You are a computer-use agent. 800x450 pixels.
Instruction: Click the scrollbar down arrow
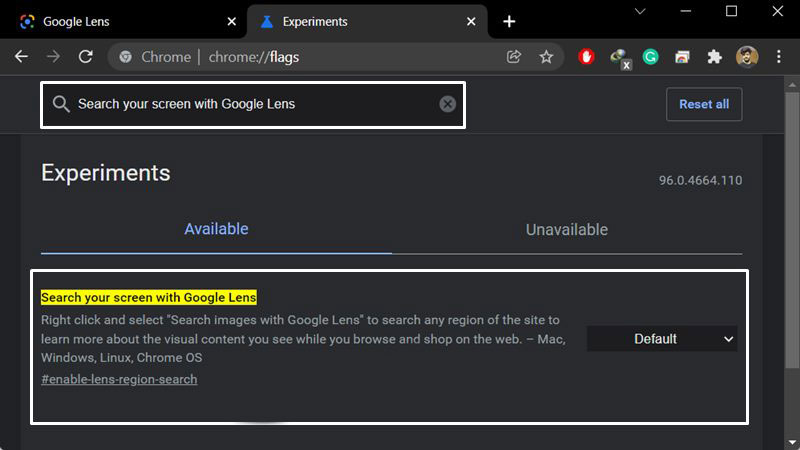pyautogui.click(x=792, y=442)
